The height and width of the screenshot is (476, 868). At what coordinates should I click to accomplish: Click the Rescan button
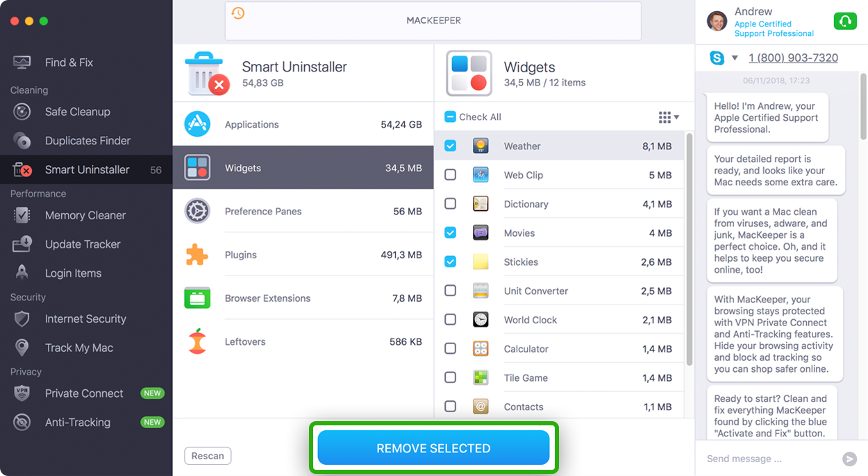208,456
